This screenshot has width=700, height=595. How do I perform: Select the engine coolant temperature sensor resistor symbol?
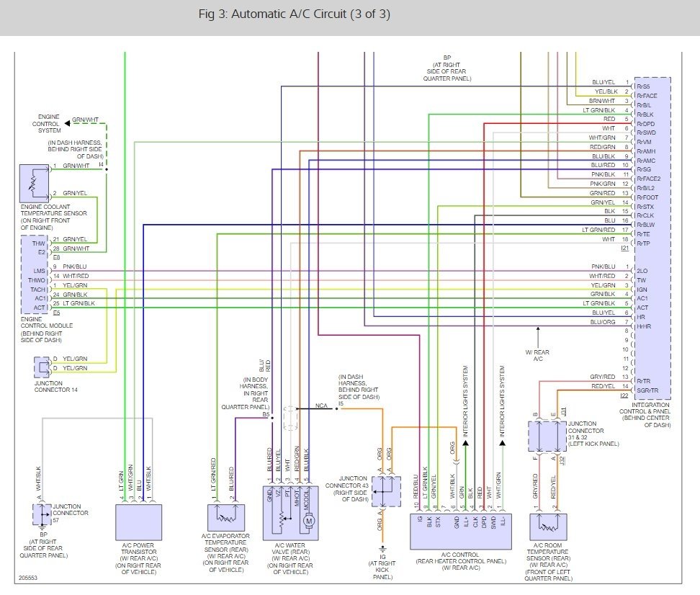(x=34, y=184)
